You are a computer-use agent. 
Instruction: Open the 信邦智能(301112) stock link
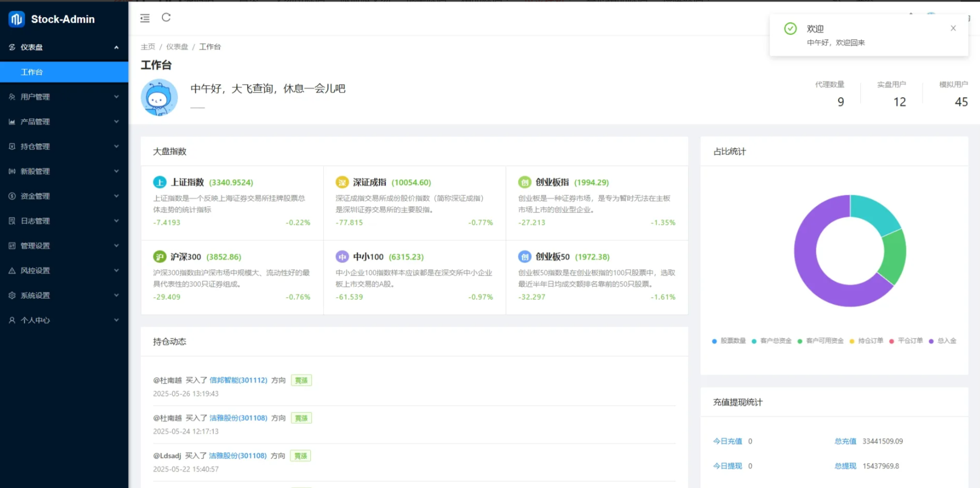(x=238, y=380)
